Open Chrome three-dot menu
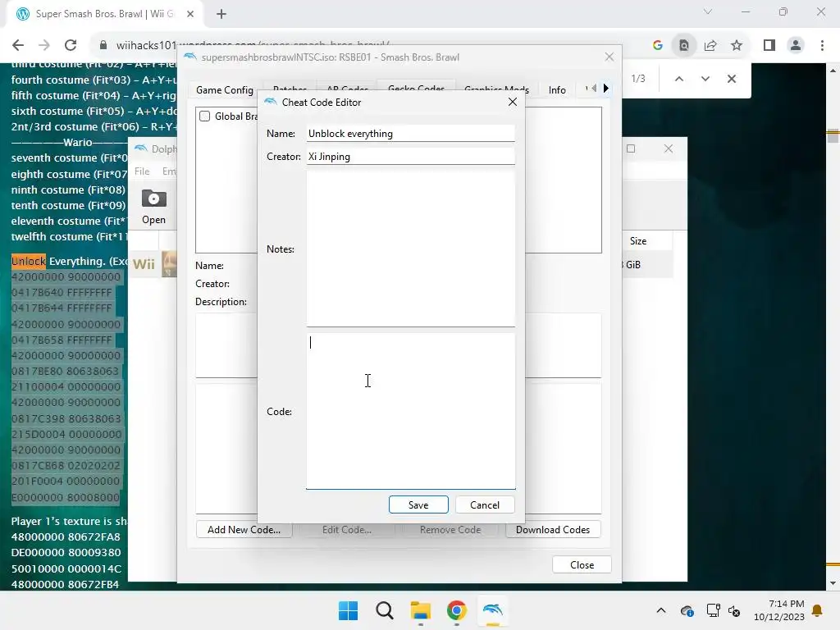 pos(822,45)
